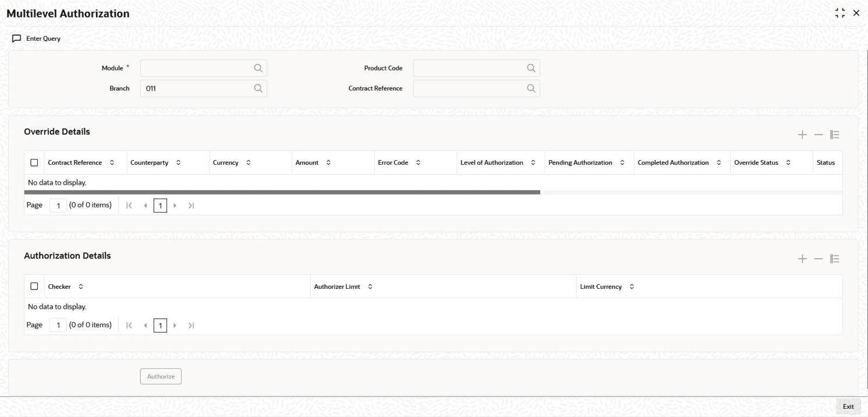Sort by Contract Reference column
This screenshot has width=868, height=417.
[x=112, y=162]
